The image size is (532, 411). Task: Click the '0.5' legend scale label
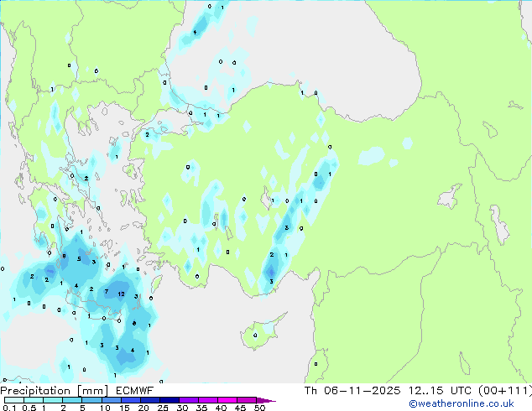click(x=29, y=408)
